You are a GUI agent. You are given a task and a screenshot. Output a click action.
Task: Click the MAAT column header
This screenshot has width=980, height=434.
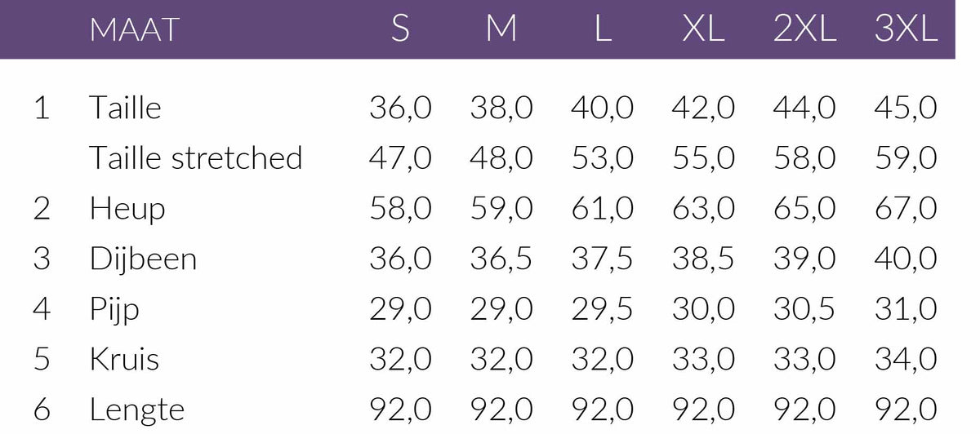click(x=134, y=30)
